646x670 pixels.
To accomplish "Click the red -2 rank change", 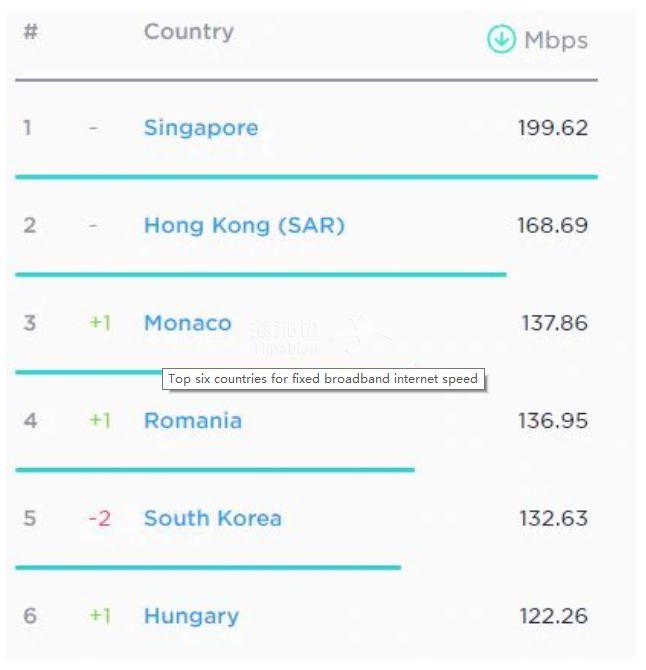I will 99,519.
